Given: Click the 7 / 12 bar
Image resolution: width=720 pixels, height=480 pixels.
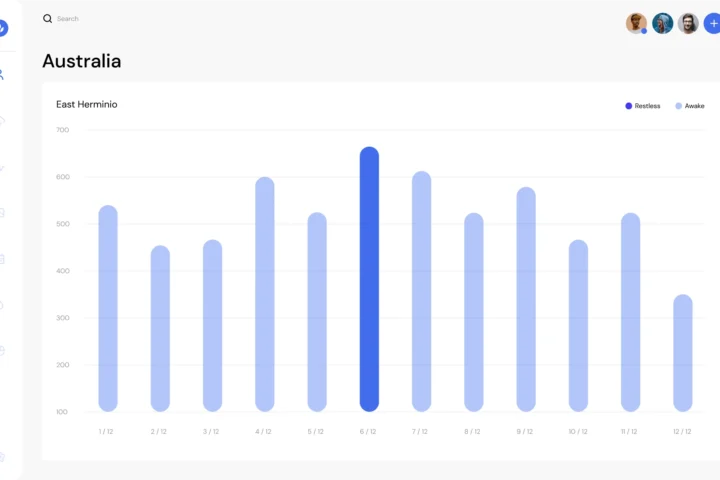Looking at the screenshot, I should 421,291.
